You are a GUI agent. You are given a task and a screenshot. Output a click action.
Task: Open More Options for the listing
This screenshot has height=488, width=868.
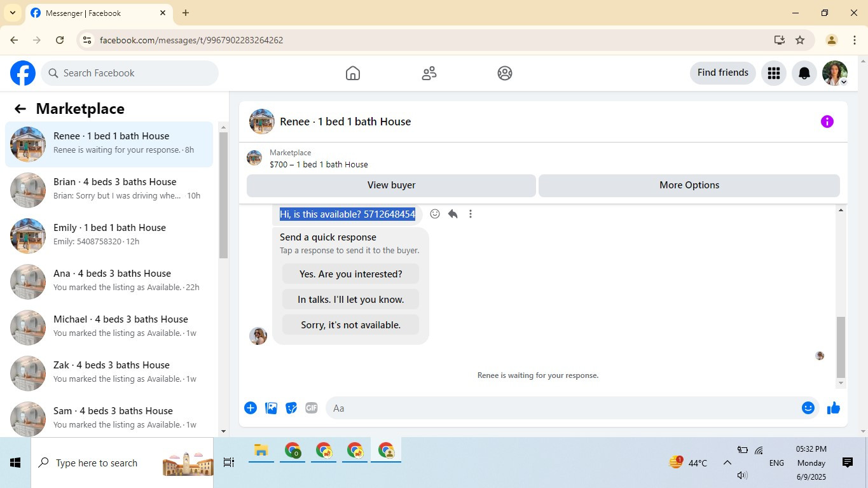tap(689, 185)
